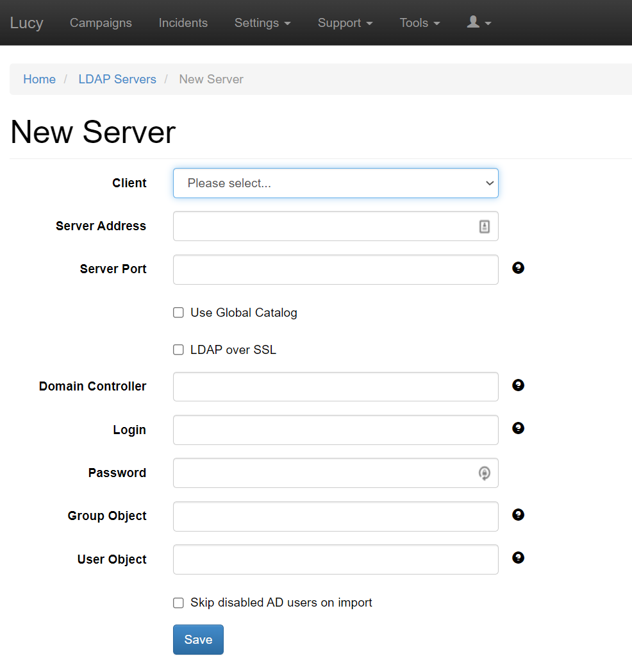Viewport: 632px width, 672px height.
Task: Focus the Password input field
Action: pyautogui.click(x=335, y=473)
